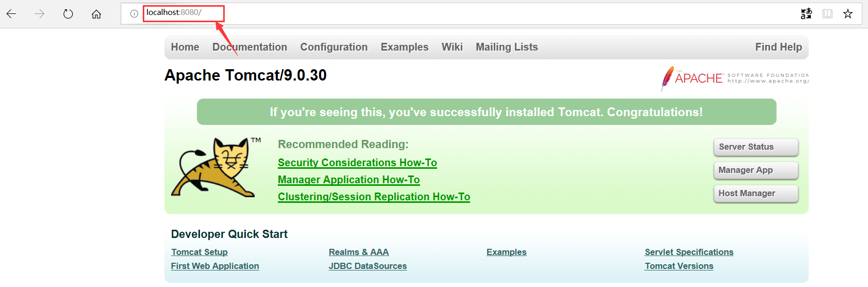The width and height of the screenshot is (868, 287).
Task: Open the Tomcat Versions link
Action: tap(679, 266)
